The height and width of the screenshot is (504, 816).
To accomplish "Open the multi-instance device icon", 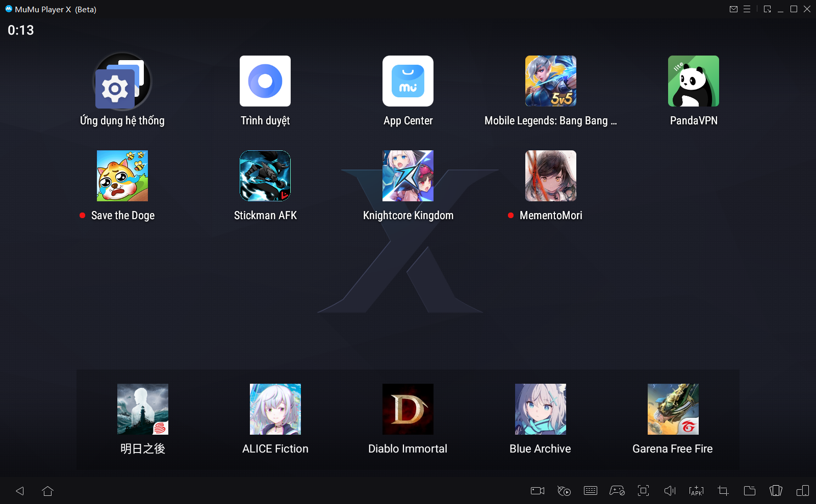I will click(x=803, y=491).
